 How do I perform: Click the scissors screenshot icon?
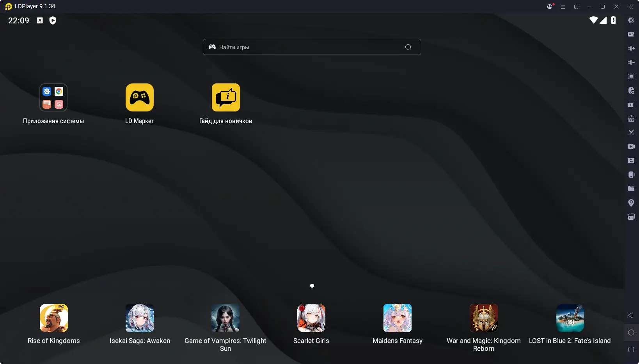(x=631, y=133)
